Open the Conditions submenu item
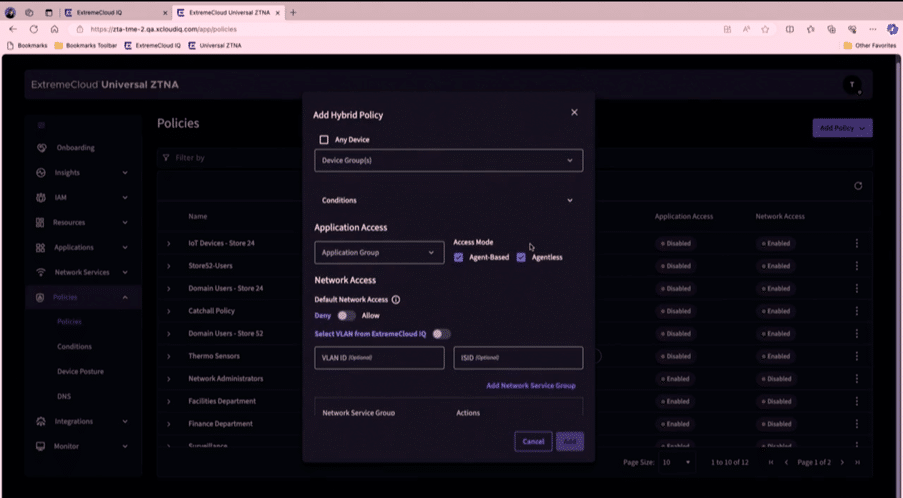This screenshot has height=498, width=903. tap(74, 347)
